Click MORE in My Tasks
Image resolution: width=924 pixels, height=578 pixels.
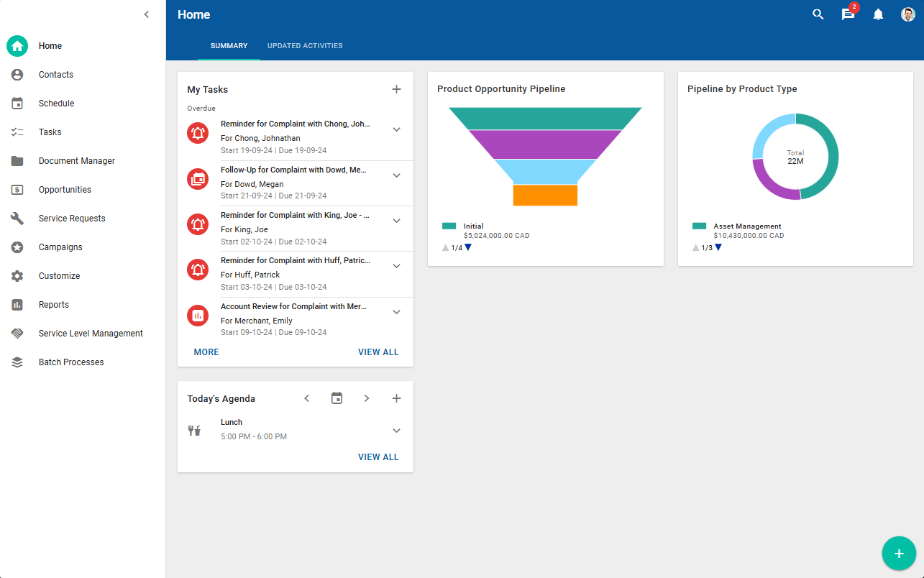click(206, 352)
